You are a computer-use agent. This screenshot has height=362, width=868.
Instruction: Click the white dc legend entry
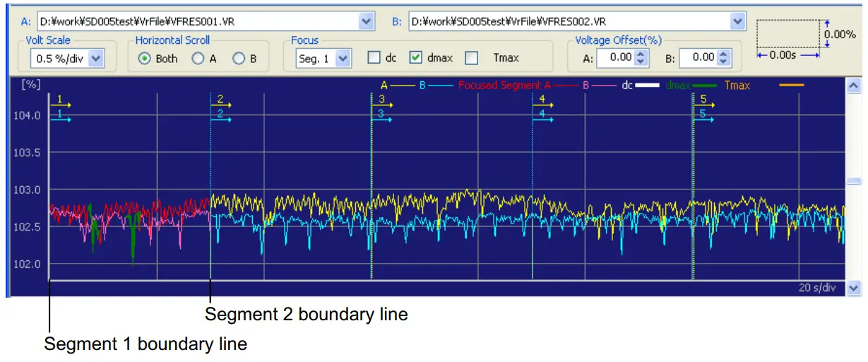coord(641,86)
